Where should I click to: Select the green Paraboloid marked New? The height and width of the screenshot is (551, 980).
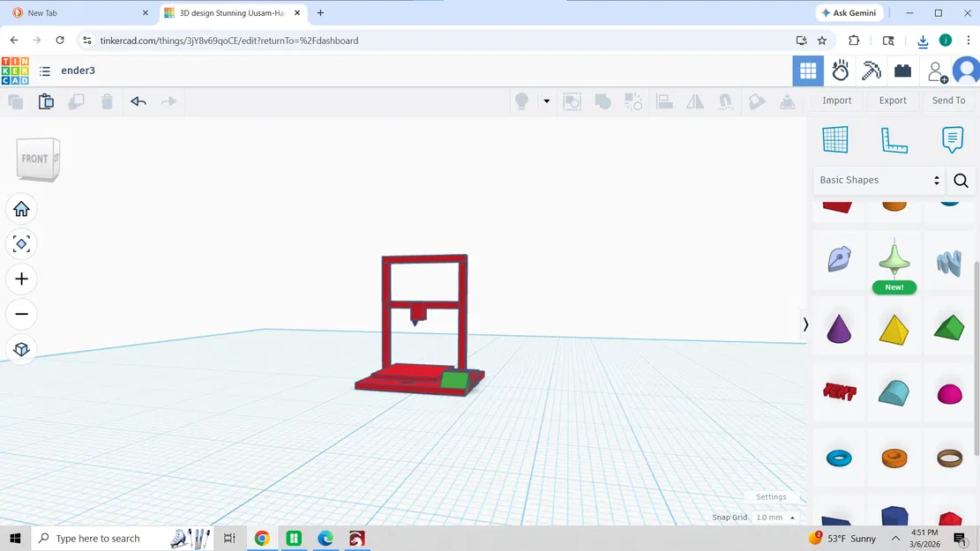[894, 258]
